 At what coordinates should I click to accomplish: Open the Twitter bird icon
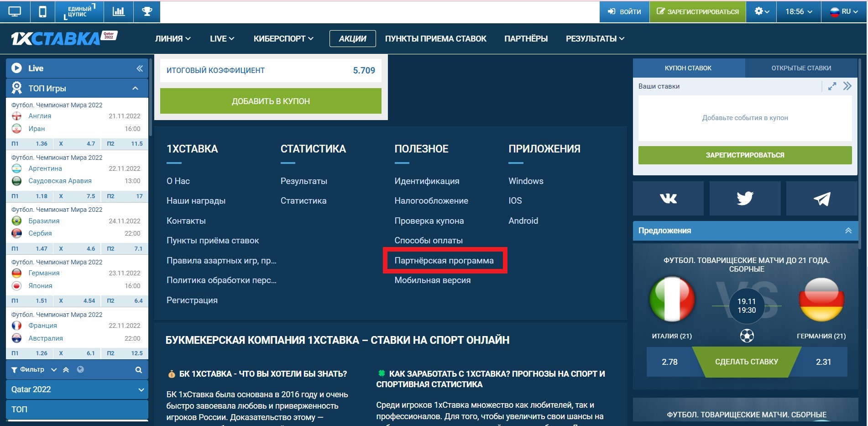[x=745, y=199]
